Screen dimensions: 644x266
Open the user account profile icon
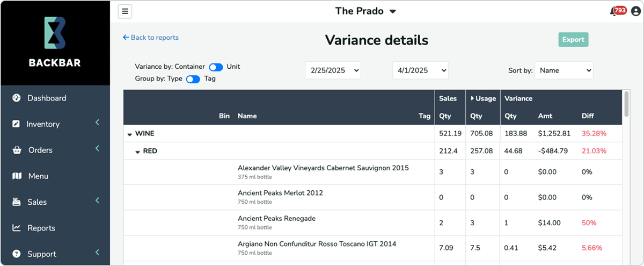636,11
